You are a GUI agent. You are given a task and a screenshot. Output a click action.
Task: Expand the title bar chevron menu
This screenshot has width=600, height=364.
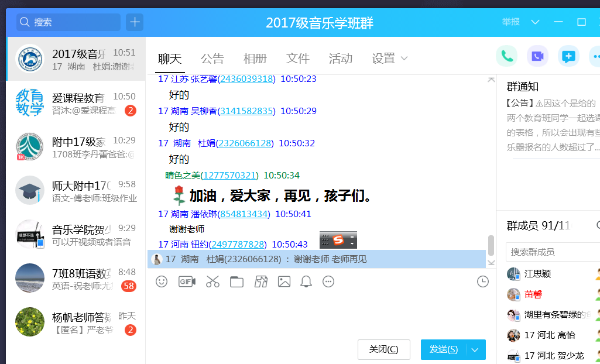(535, 22)
